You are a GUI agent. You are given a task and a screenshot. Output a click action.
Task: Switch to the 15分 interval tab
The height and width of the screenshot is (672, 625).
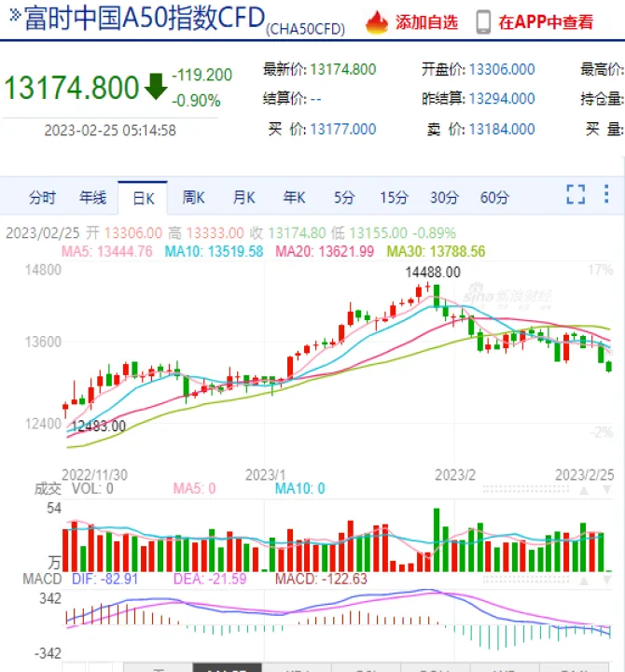(394, 198)
